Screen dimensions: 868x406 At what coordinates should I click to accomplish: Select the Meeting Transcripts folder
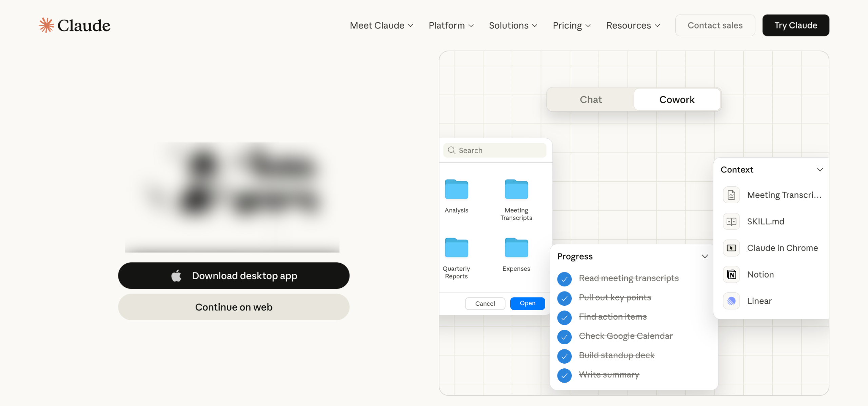[516, 189]
